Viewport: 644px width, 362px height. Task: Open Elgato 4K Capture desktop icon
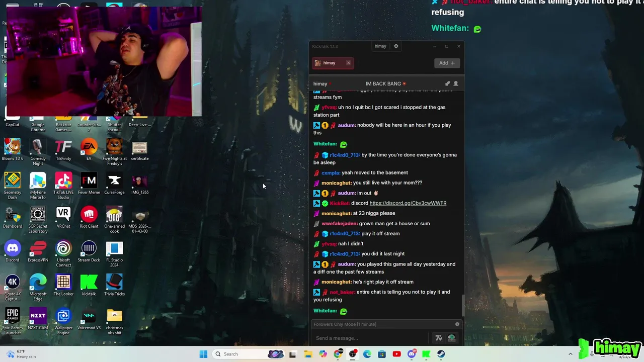13,287
